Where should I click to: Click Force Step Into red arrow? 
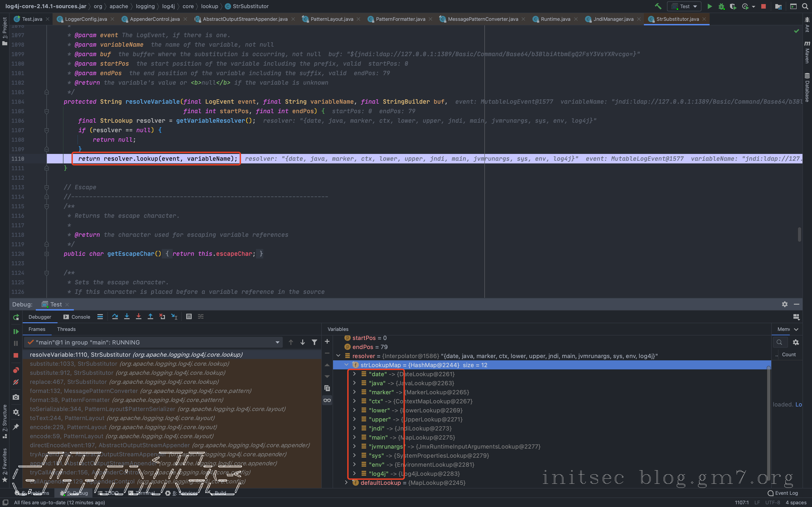pyautogui.click(x=139, y=317)
